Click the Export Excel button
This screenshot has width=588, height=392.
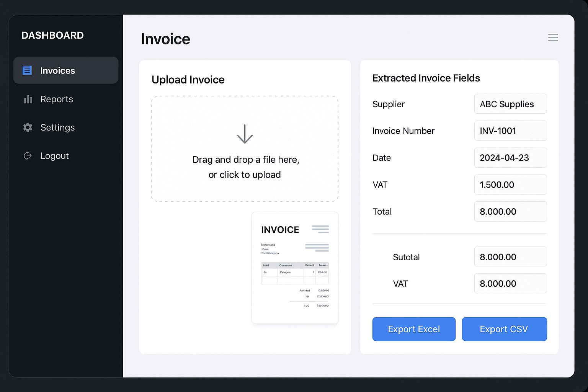tap(414, 329)
